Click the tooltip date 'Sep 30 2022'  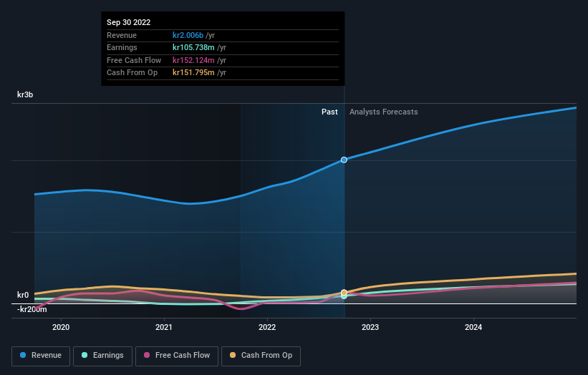pyautogui.click(x=129, y=22)
